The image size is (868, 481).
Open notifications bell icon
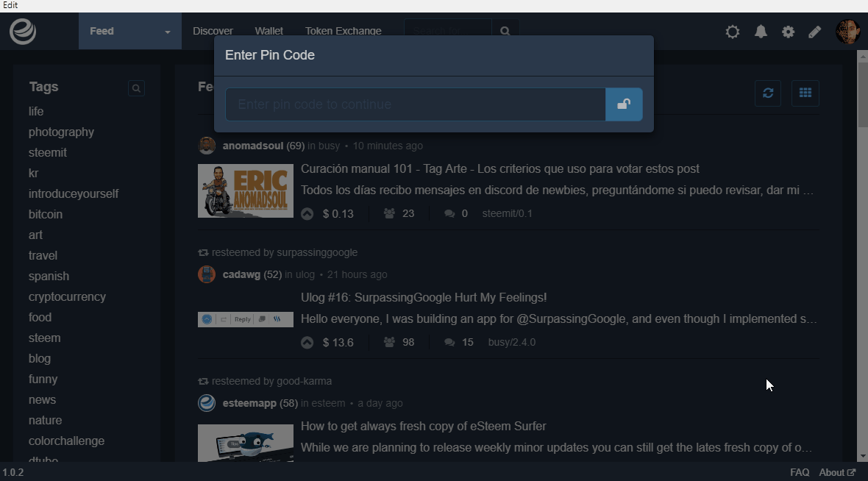(x=761, y=32)
